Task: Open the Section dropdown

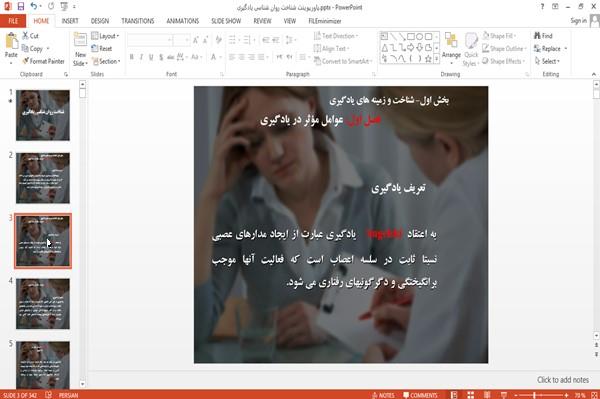Action: click(106, 61)
